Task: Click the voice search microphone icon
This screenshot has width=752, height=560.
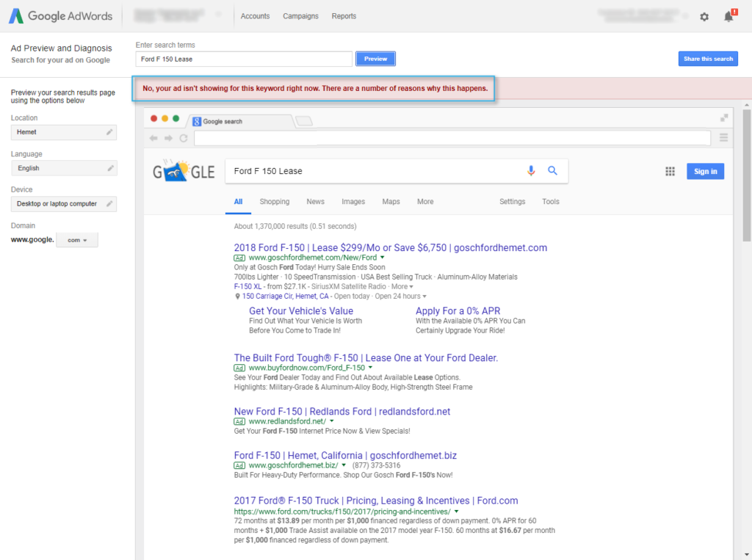Action: (x=531, y=170)
